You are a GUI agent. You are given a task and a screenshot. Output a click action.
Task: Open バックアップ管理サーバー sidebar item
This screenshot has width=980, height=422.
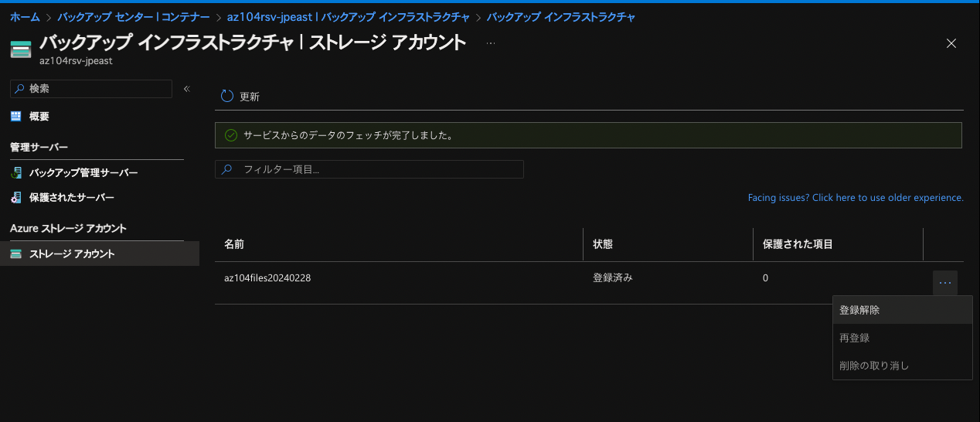pyautogui.click(x=83, y=172)
